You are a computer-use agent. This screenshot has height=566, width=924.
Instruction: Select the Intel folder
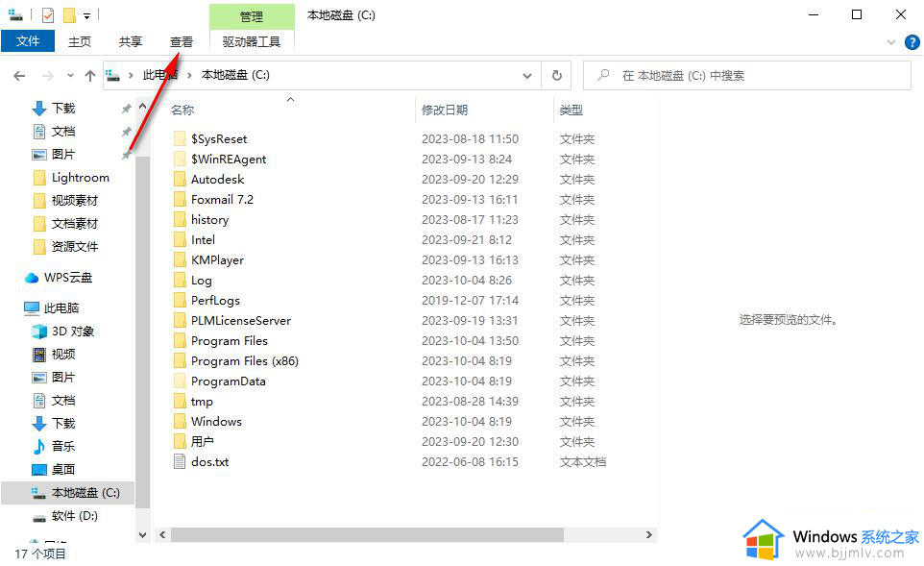203,240
